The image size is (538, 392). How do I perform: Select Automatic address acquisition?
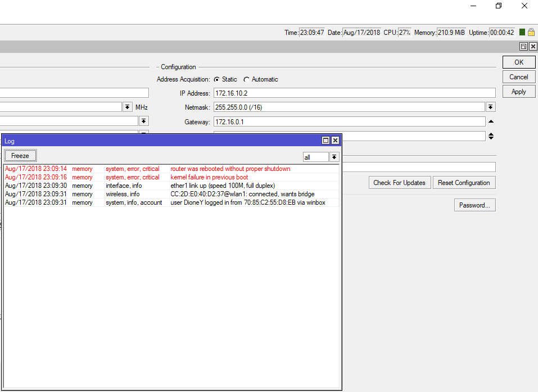point(246,79)
